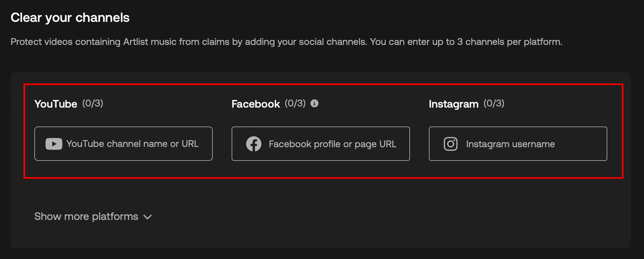Click the YouTube heading label

56,104
